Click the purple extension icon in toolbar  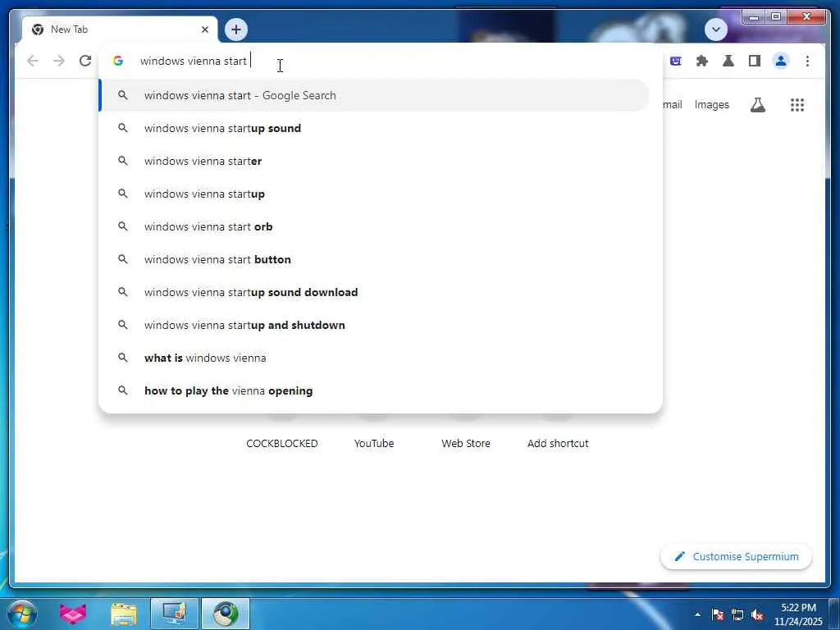pos(676,61)
